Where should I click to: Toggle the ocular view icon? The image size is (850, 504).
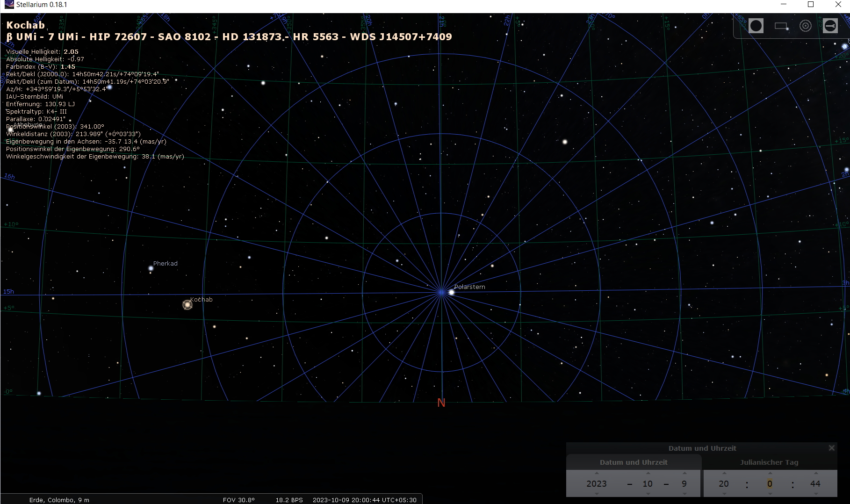tap(756, 26)
